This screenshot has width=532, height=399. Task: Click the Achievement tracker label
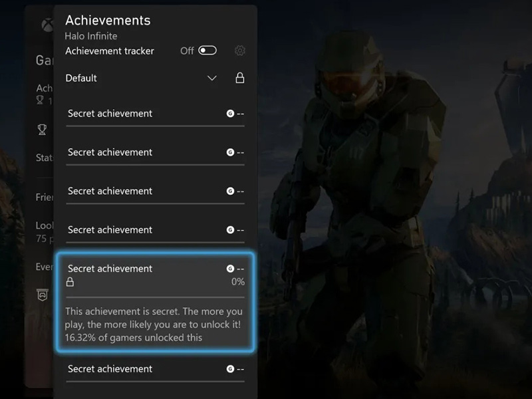tap(110, 51)
